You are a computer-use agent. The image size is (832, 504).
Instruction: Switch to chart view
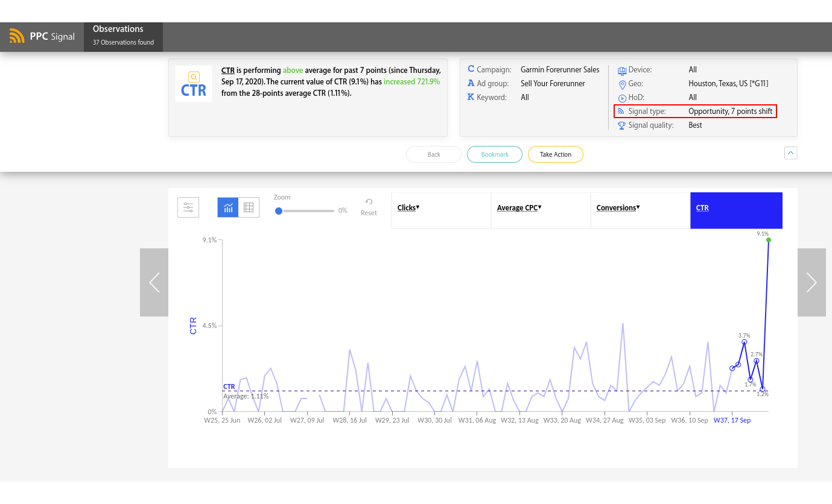pyautogui.click(x=228, y=207)
